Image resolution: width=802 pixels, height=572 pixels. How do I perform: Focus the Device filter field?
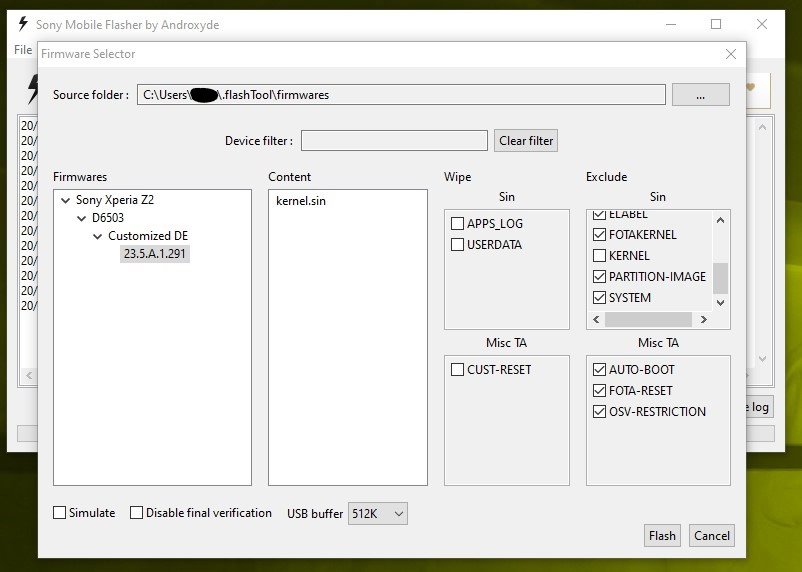(394, 141)
